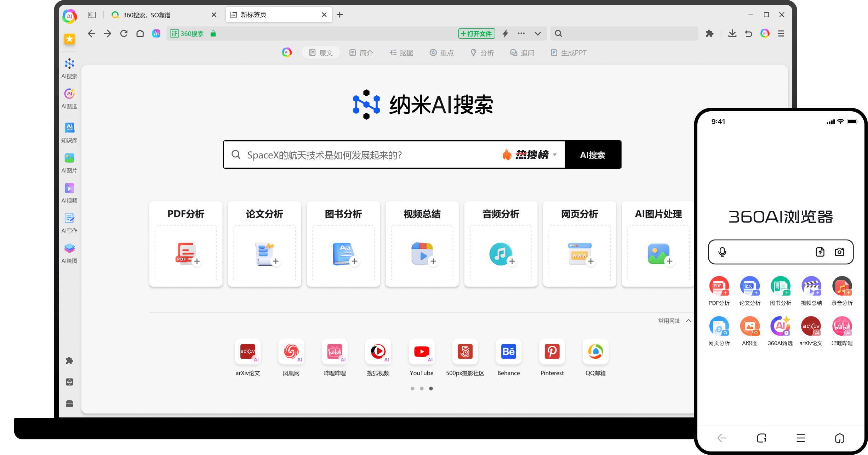This screenshot has height=455, width=868.
Task: Open AI搜索 in the left sidebar
Action: [69, 69]
